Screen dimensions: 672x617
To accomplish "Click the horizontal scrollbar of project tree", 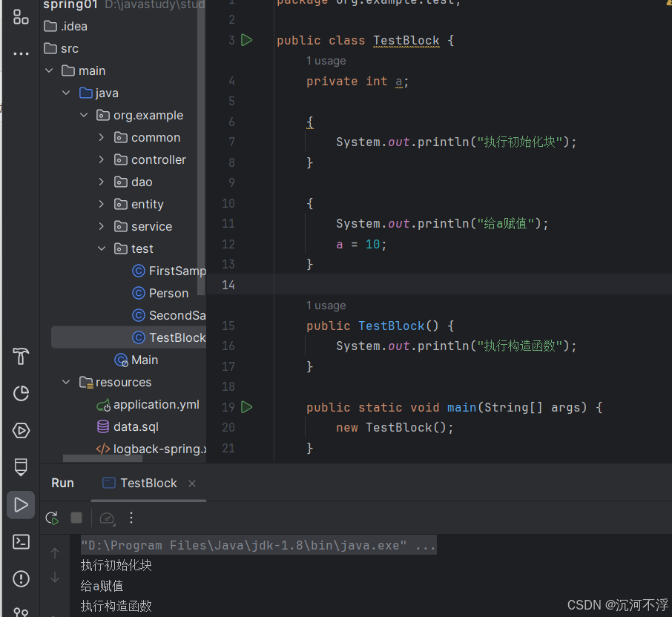I will coord(102,458).
